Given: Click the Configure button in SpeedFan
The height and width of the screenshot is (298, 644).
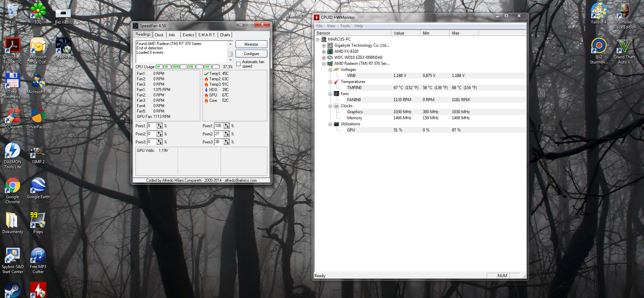Looking at the screenshot, I should (x=251, y=54).
